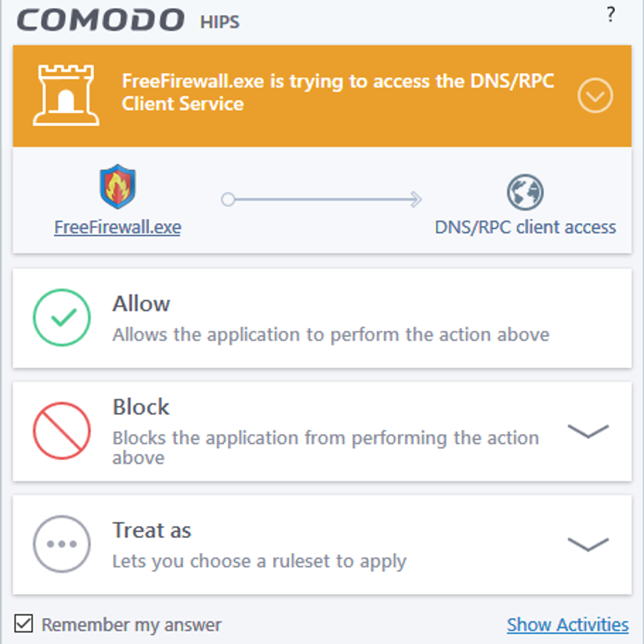The image size is (644, 644).
Task: Uncheck Remember my answer checkbox
Action: pyautogui.click(x=24, y=624)
